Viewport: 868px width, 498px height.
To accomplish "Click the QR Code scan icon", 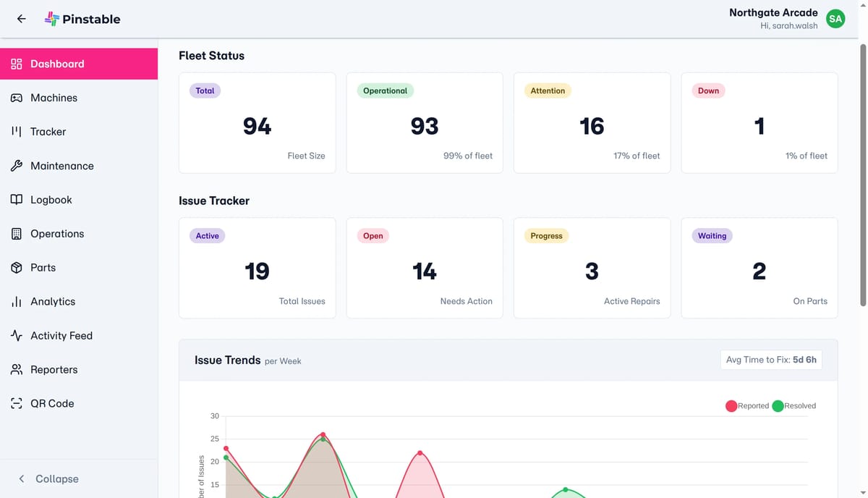I will pos(17,404).
